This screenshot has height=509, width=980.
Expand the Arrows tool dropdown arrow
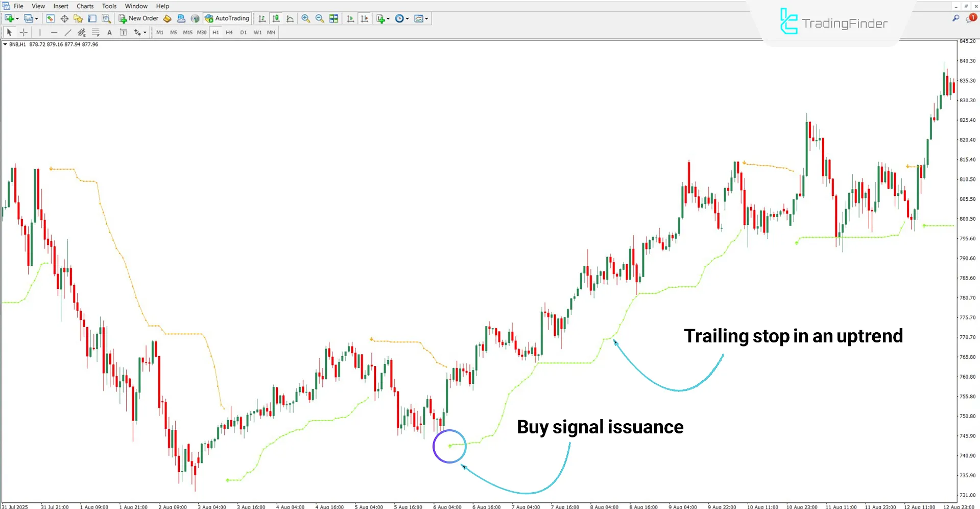(x=145, y=33)
